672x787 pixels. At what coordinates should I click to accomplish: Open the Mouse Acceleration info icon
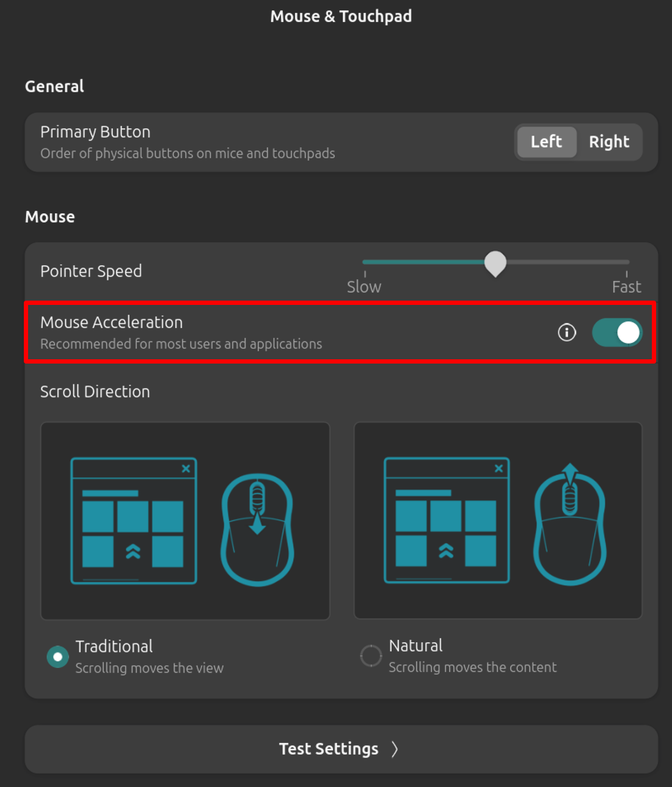[x=567, y=332]
